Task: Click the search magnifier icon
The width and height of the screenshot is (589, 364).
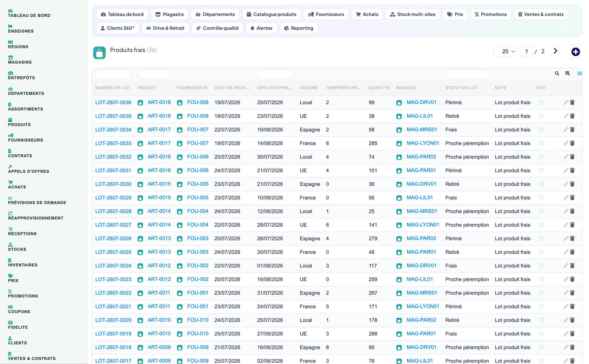Action: coord(557,74)
